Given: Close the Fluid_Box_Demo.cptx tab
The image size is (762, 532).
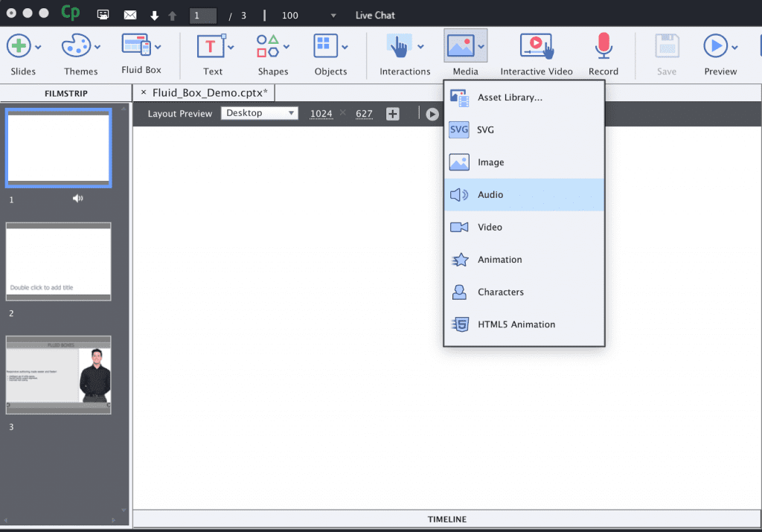Looking at the screenshot, I should (144, 92).
